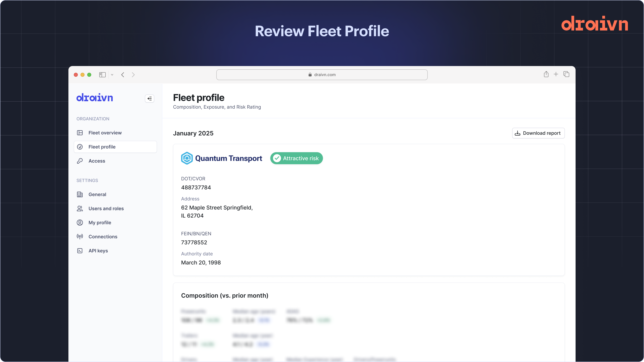The image size is (644, 362).
Task: Click the Safari share icon
Action: 546,74
